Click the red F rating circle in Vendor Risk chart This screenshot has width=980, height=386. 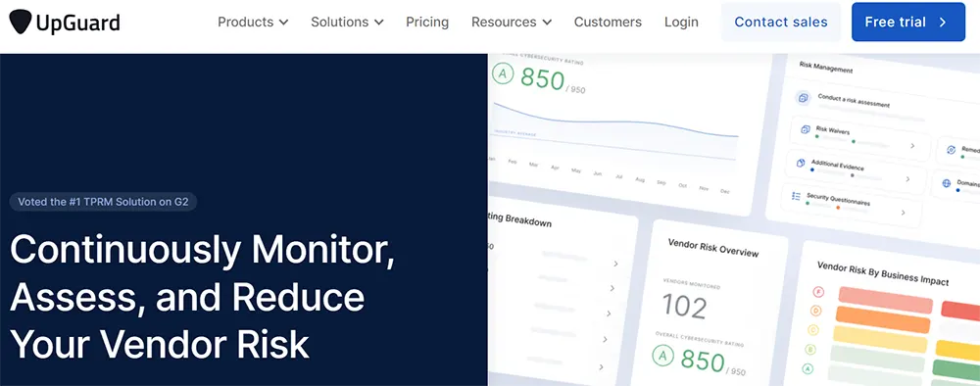click(x=817, y=292)
